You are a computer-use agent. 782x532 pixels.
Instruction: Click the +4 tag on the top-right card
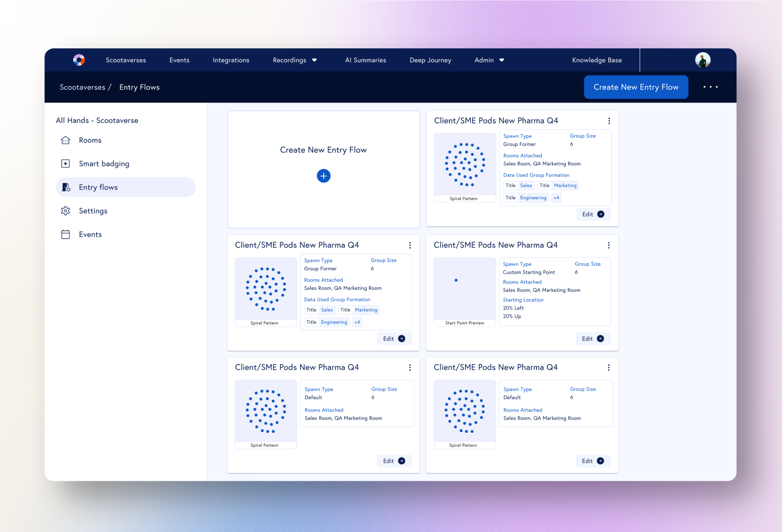click(x=556, y=198)
